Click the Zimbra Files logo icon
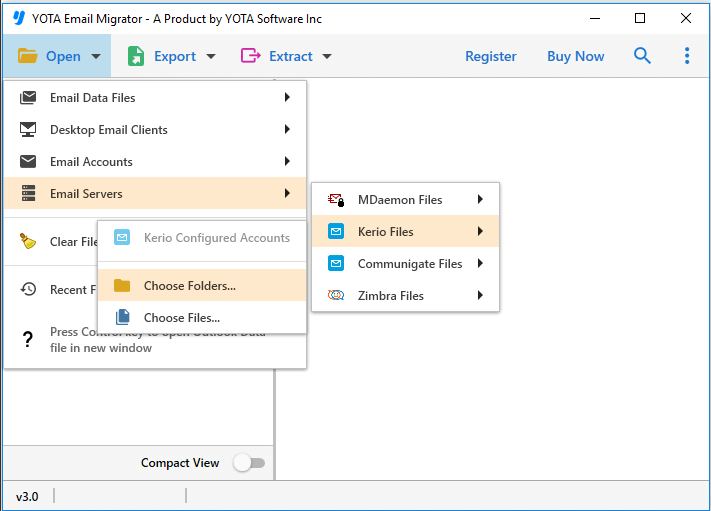711x511 pixels. pos(336,295)
